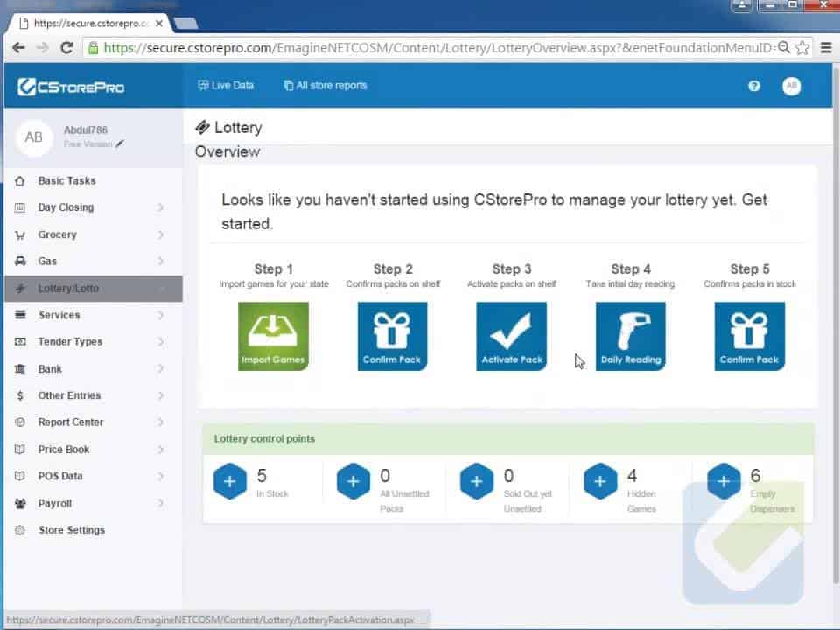Open the Chrome menu hamburger icon
Screen dimensions: 840x630
click(826, 47)
